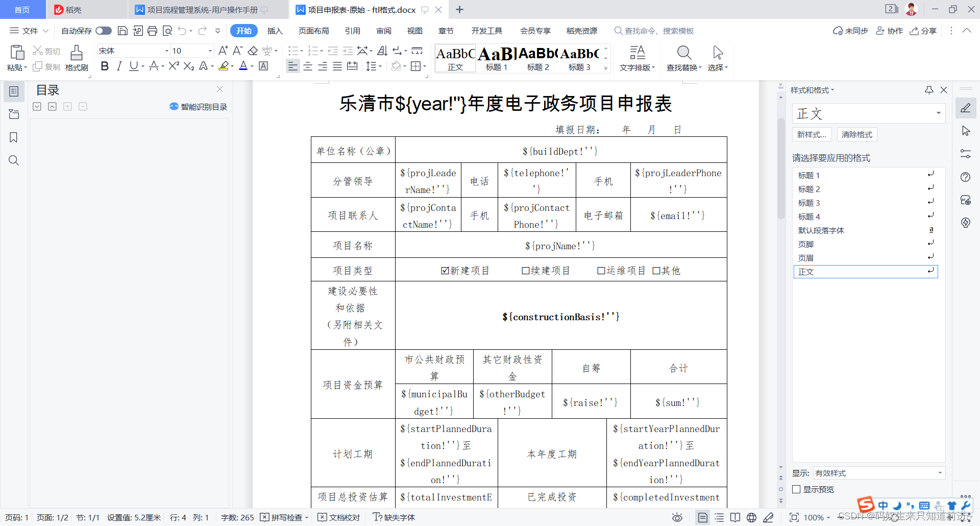The image size is (980, 526).
Task: Center align the paragraph
Action: [x=308, y=66]
